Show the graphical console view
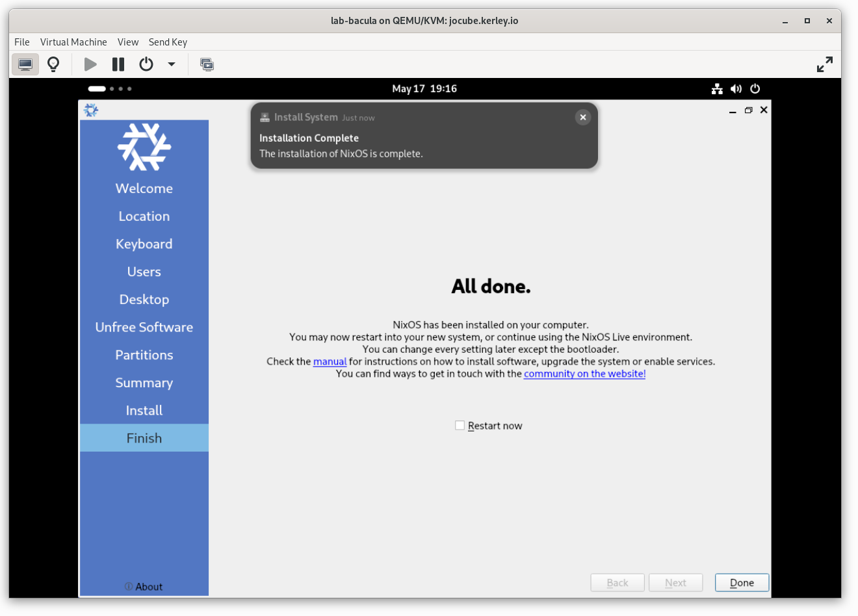Viewport: 858px width, 616px height. click(25, 64)
